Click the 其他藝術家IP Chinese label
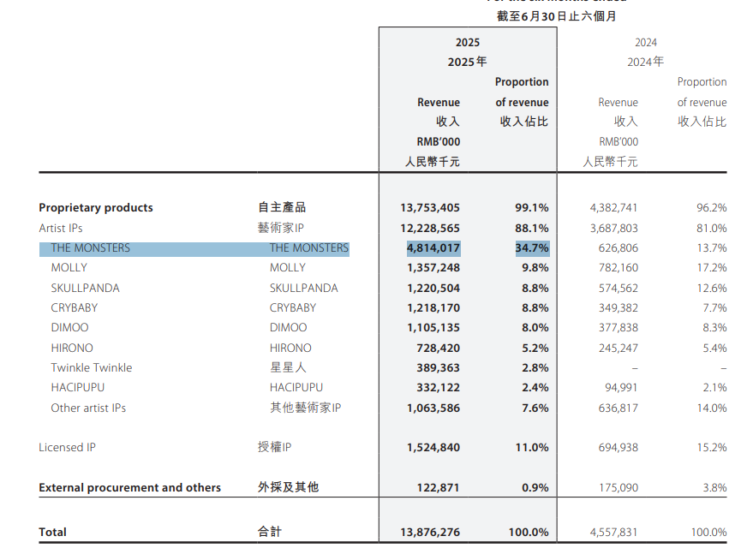This screenshot has width=753, height=560. [305, 408]
